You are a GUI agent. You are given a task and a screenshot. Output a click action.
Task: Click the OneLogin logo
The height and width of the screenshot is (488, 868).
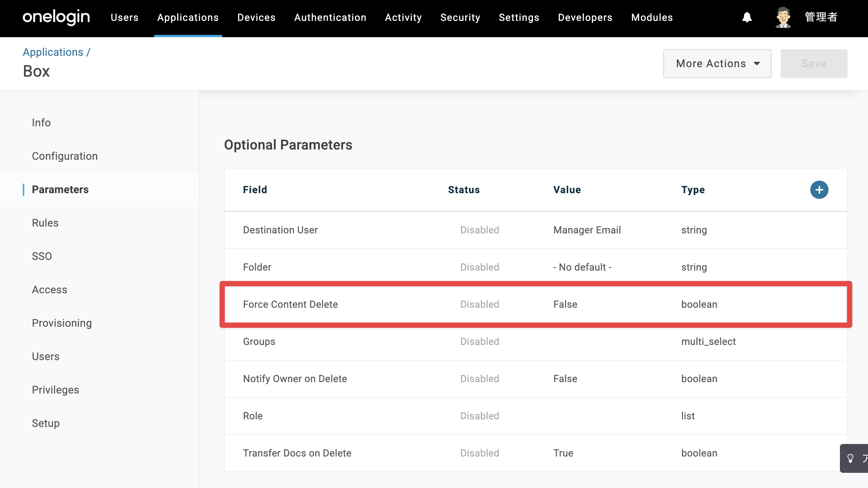click(x=56, y=17)
